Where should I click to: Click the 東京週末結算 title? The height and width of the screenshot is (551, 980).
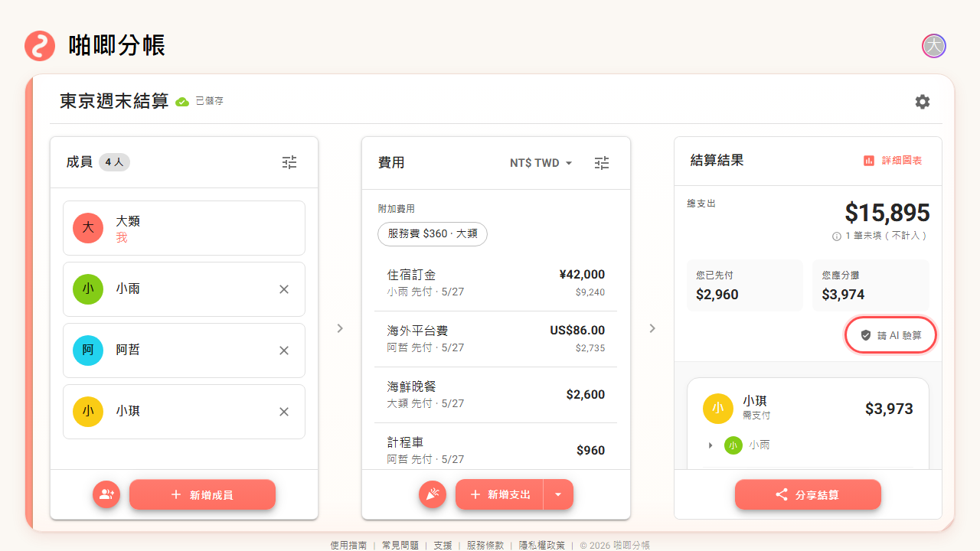[114, 102]
